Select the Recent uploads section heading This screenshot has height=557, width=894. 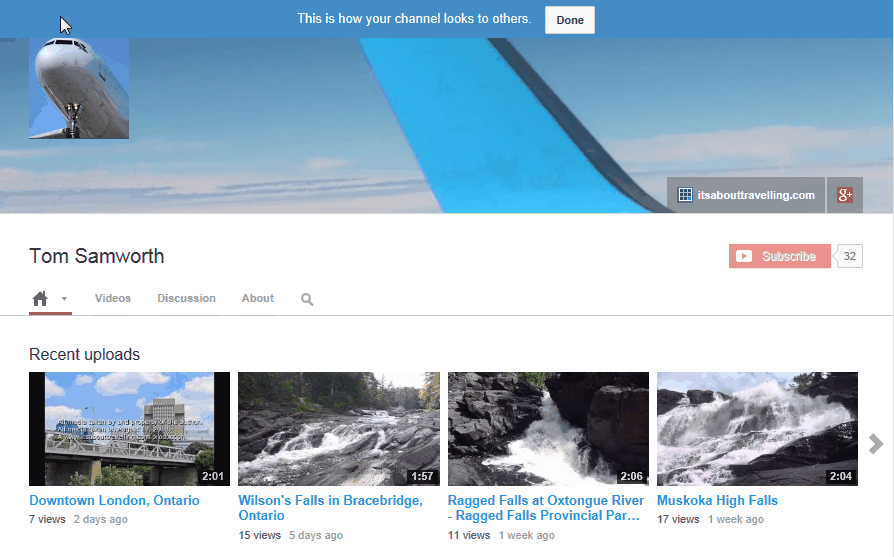(84, 354)
